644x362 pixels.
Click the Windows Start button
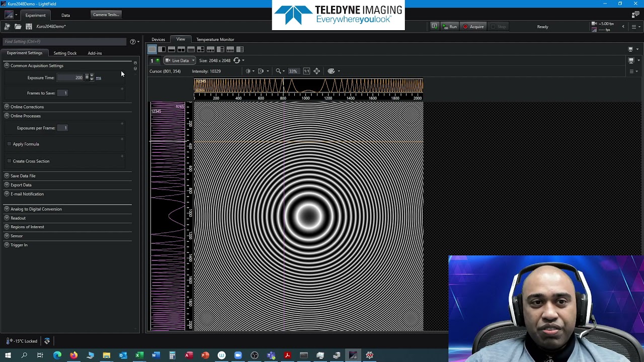pos(8,355)
